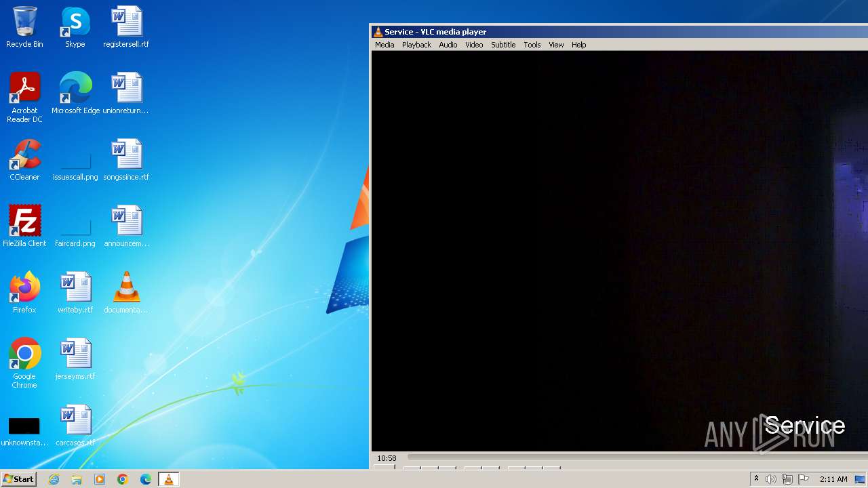Viewport: 868px width, 488px height.
Task: Open Google Chrome desktop shortcut
Action: point(24,363)
